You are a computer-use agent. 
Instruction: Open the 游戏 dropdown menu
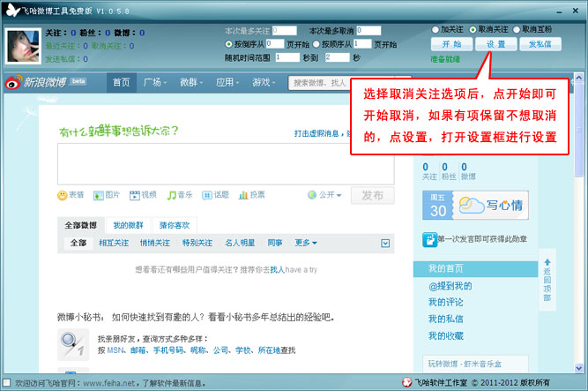tap(264, 82)
